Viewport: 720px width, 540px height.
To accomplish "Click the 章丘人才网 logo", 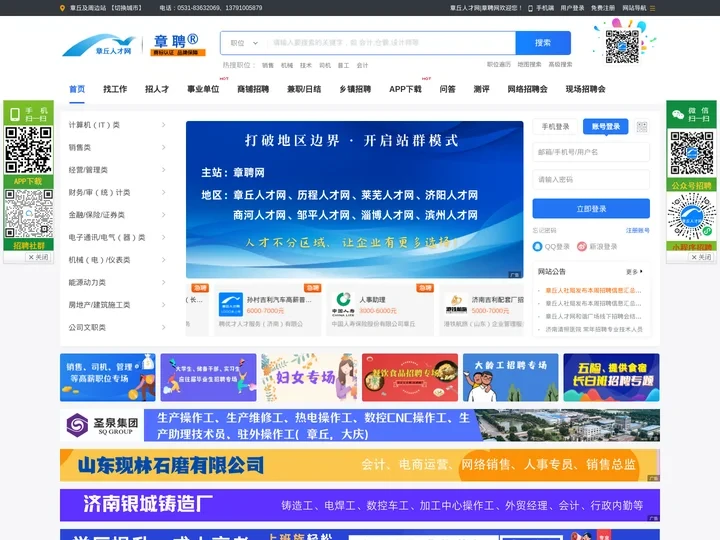I will coord(100,45).
